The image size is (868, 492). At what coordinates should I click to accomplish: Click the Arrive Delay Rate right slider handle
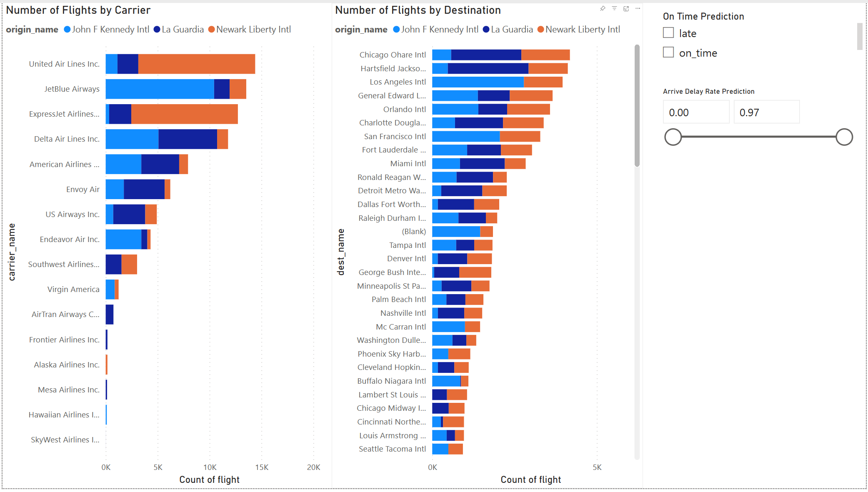click(x=843, y=137)
